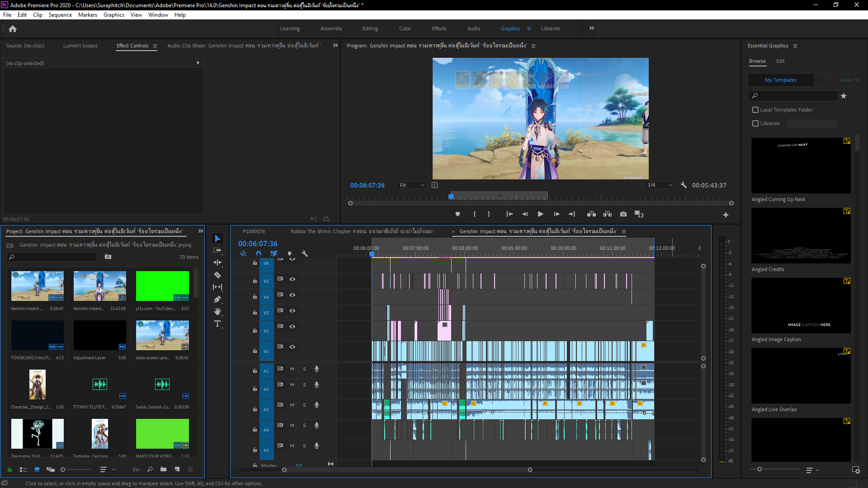
Task: Check Local Templates Folder checkbox
Action: [x=755, y=110]
